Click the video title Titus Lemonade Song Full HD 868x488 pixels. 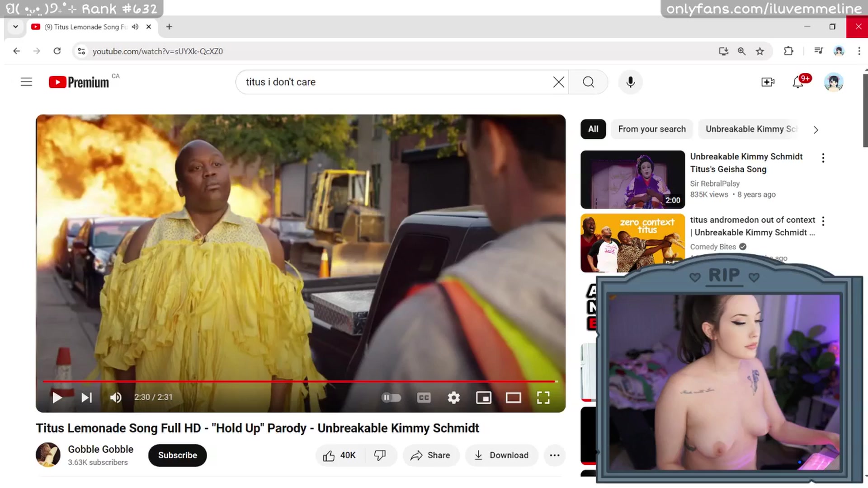click(x=257, y=428)
